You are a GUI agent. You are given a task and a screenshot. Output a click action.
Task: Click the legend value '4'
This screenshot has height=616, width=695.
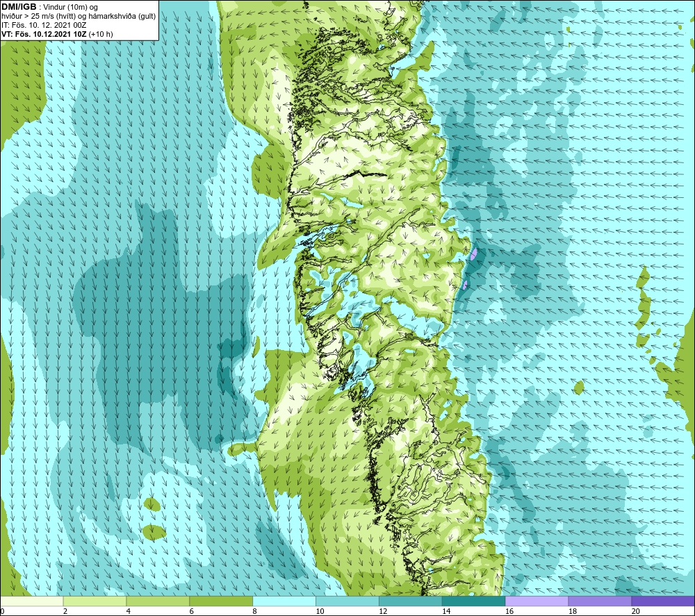[129, 611]
